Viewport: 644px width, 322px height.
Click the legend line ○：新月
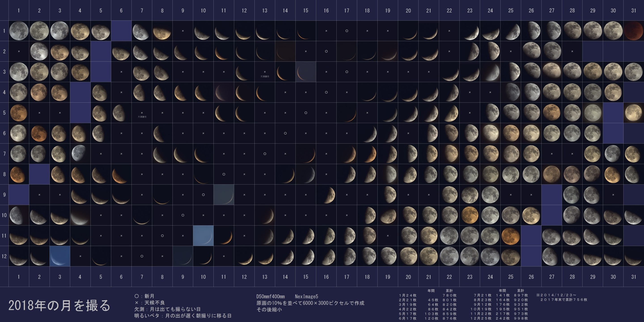[x=144, y=296]
